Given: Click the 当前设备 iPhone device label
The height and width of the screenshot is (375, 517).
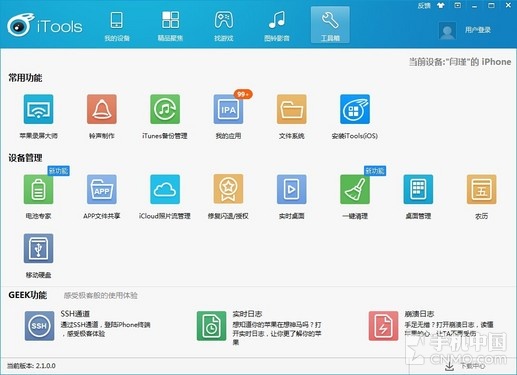Looking at the screenshot, I should tap(460, 62).
